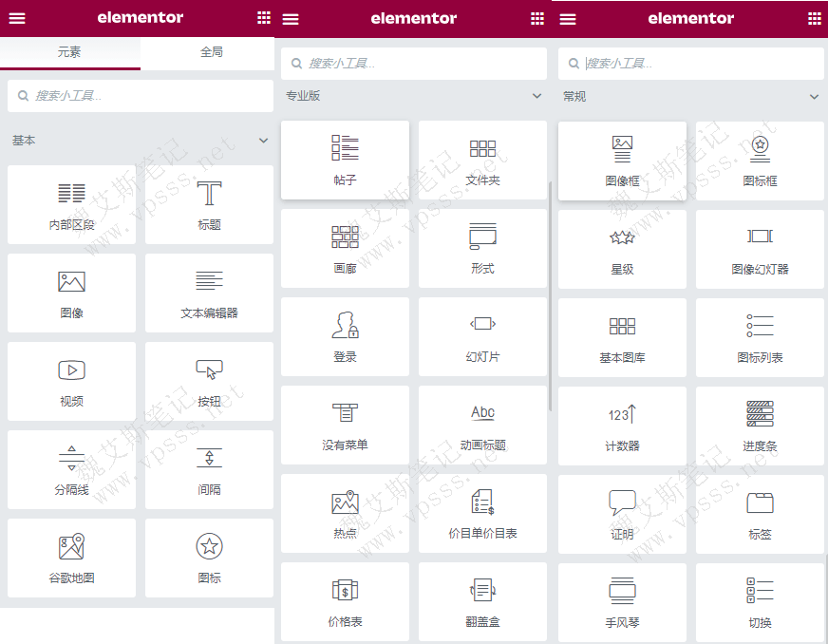This screenshot has width=828, height=644.
Task: Click the 基本 category label
Action: click(24, 141)
